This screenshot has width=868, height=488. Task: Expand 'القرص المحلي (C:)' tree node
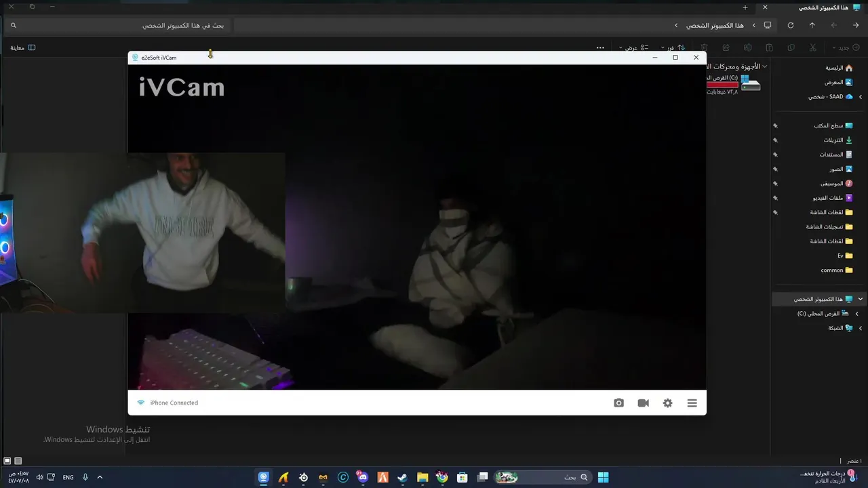tap(856, 314)
